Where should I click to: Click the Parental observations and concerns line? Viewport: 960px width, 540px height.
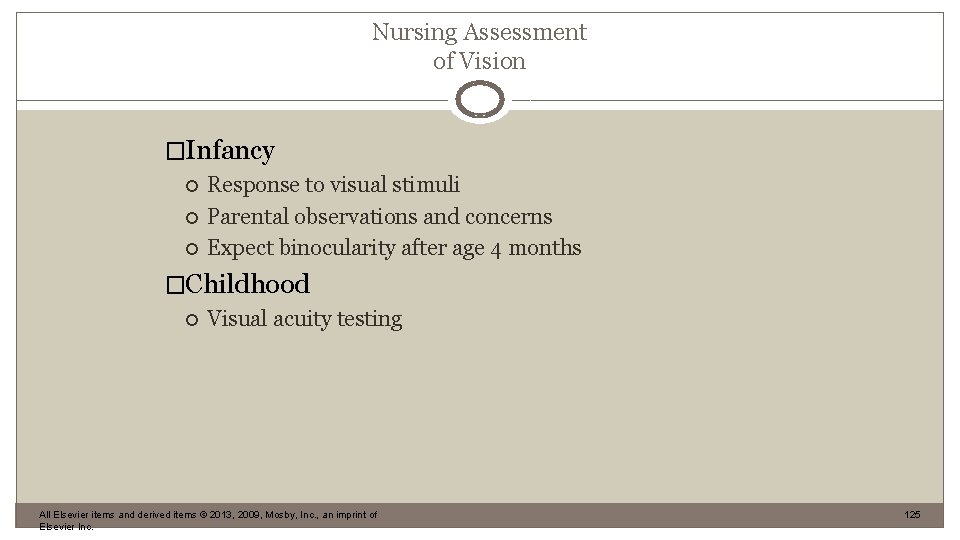379,217
